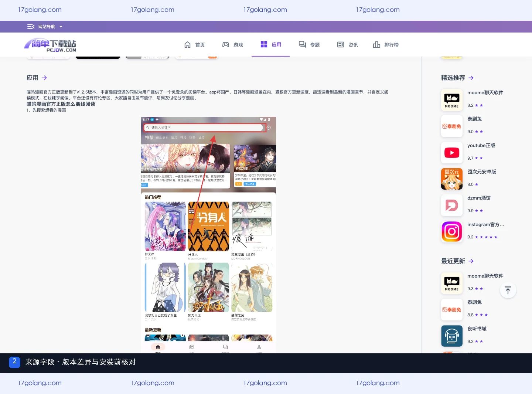Open the instagram官方… link

click(x=485, y=225)
